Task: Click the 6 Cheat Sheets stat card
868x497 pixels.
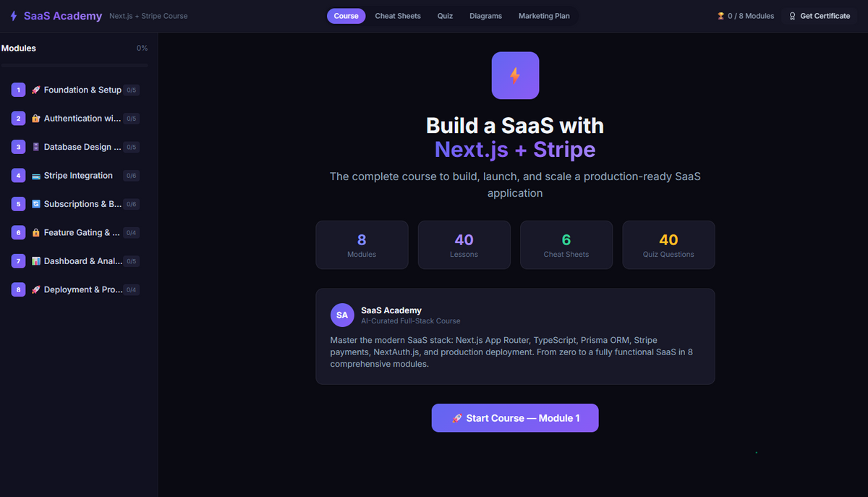Action: [x=566, y=245]
